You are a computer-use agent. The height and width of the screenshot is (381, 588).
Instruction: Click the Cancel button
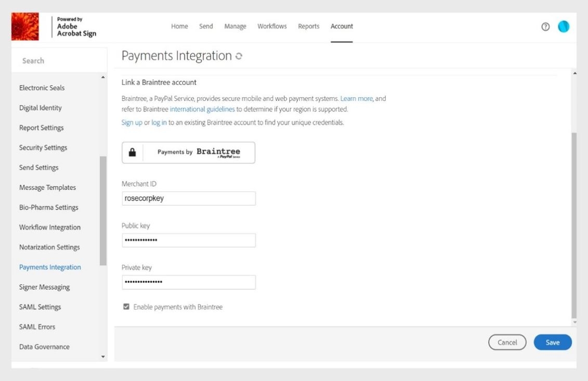tap(507, 342)
